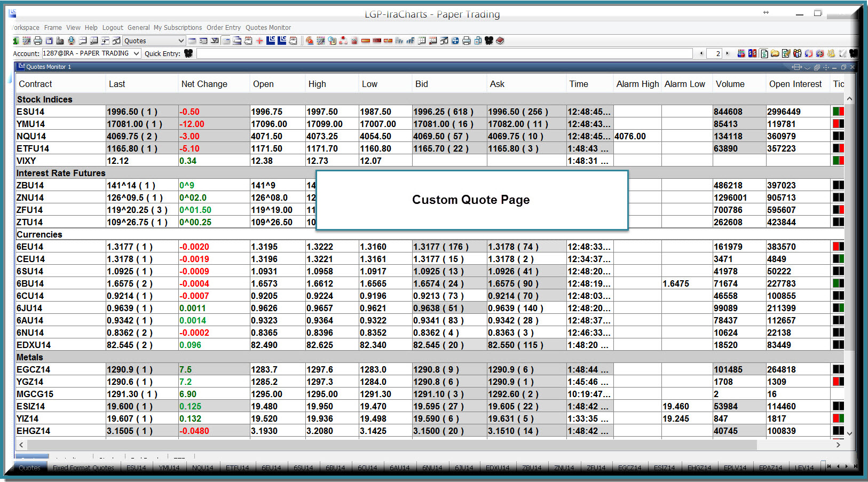Click the movie camera icon by Quick Entry
This screenshot has width=868, height=482.
[188, 53]
